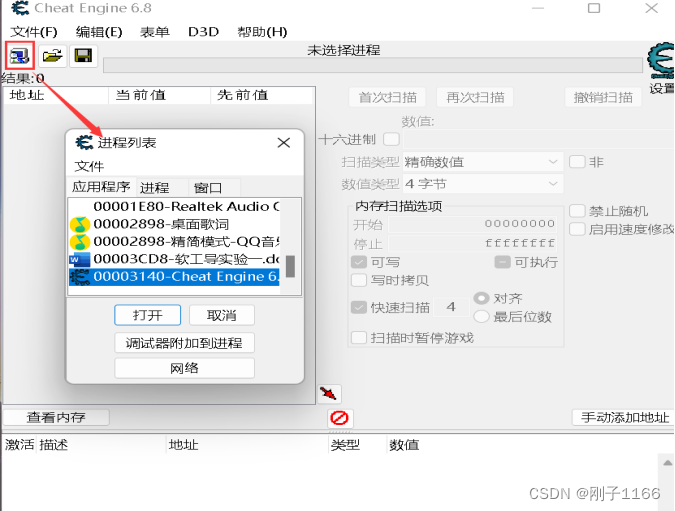
Task: Select the 最后位数 radio button
Action: click(481, 316)
